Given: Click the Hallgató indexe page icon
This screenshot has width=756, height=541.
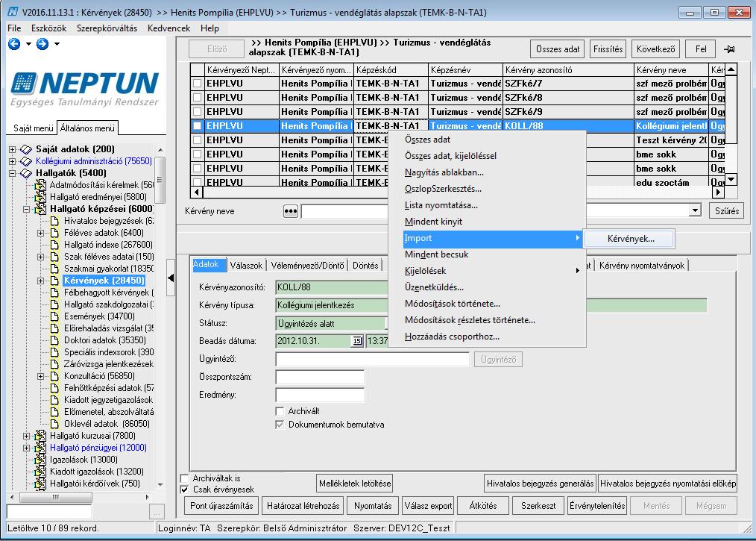Looking at the screenshot, I should coord(54,246).
